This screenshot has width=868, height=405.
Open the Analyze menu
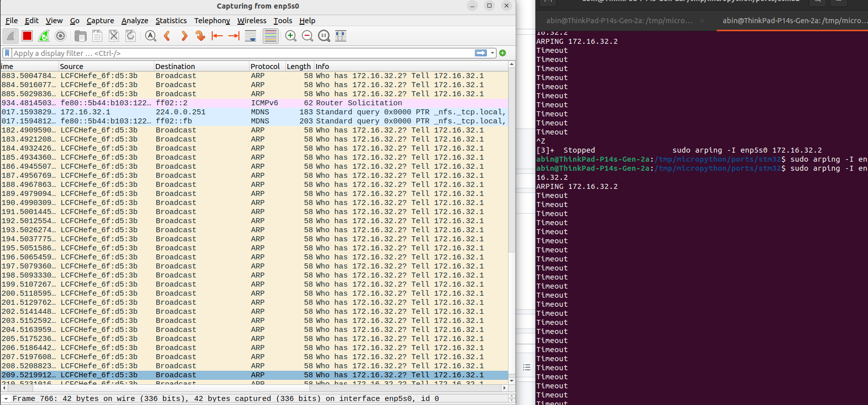click(x=135, y=21)
